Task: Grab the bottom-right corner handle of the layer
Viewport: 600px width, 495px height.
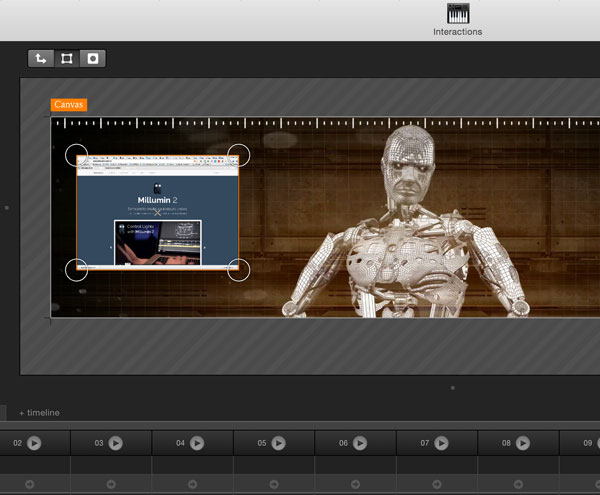Action: pos(239,270)
